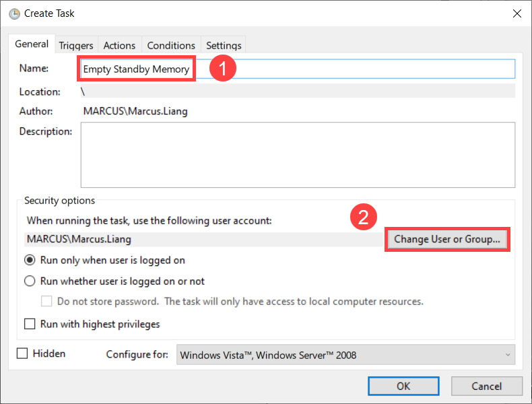This screenshot has height=404, width=532.
Task: Choose Run whether user is logged on or not
Action: point(30,281)
